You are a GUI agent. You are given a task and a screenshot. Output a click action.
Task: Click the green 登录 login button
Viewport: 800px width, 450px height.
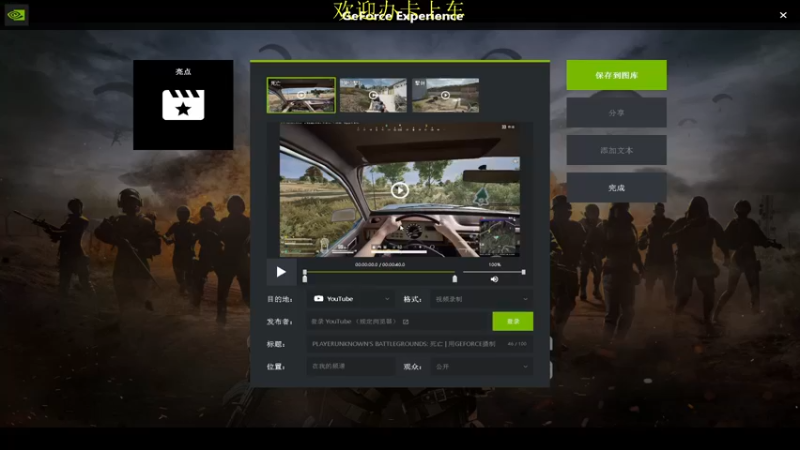(x=513, y=321)
